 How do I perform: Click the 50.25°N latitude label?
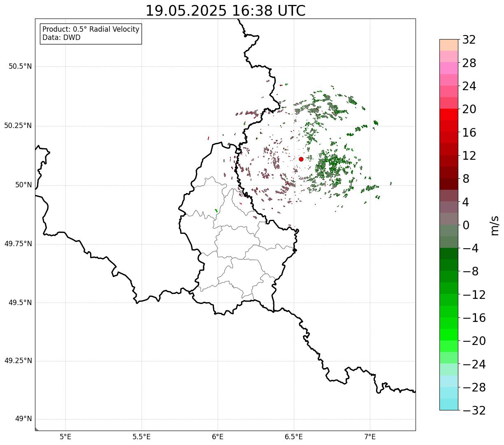[18, 126]
